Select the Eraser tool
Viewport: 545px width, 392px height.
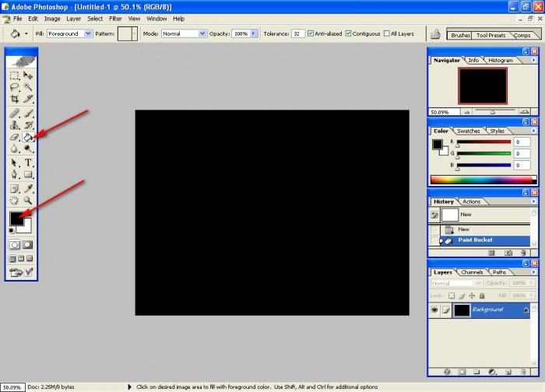click(x=15, y=138)
